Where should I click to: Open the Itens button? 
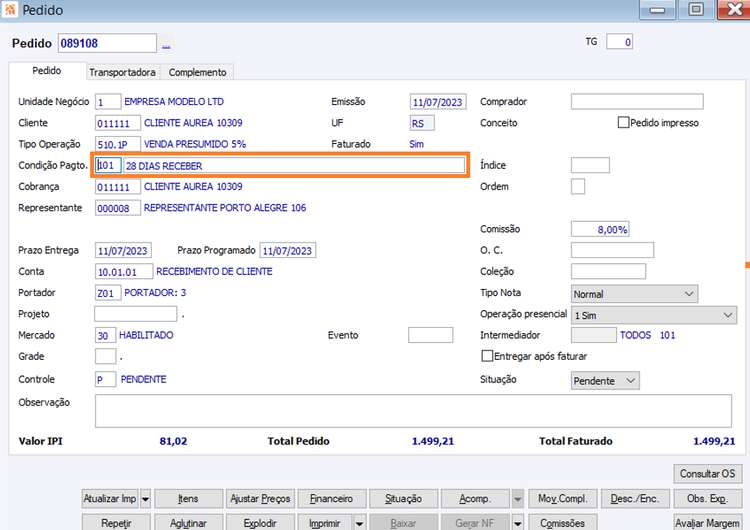tap(188, 499)
